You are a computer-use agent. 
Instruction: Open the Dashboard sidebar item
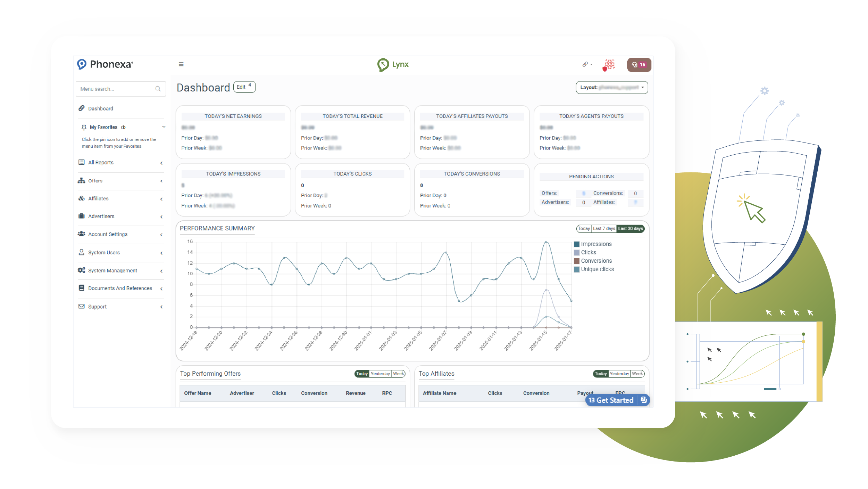100,108
